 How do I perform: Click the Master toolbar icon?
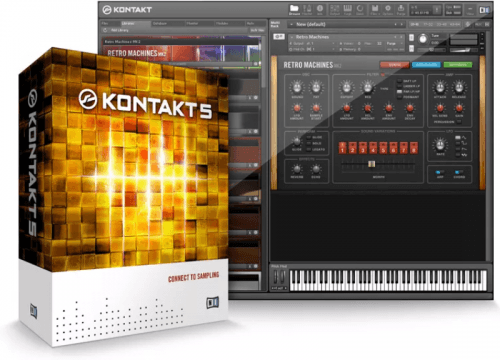point(307,10)
